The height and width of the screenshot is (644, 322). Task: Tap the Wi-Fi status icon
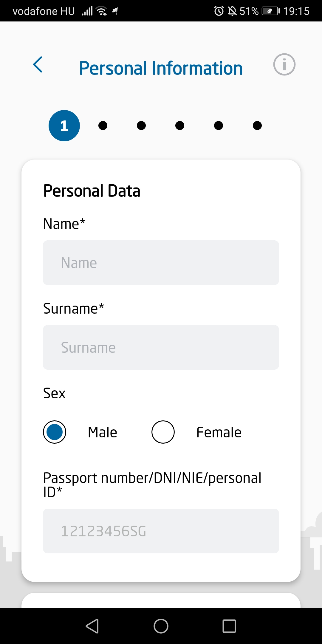[x=102, y=11]
